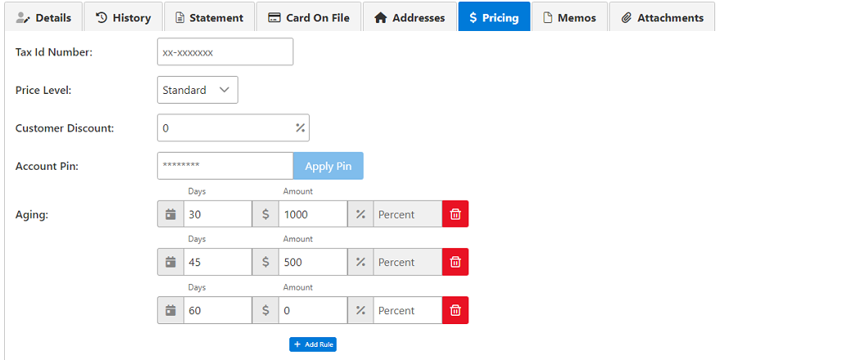Click Percent field in 30-day row
This screenshot has width=868, height=360.
(x=407, y=215)
